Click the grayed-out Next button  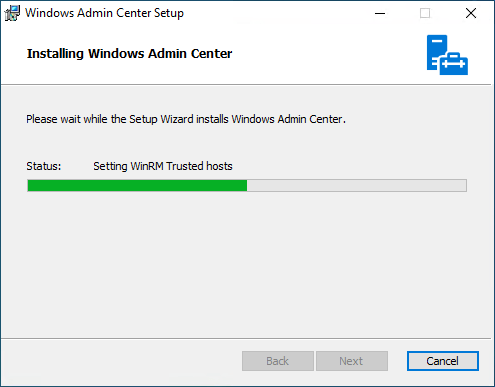click(352, 361)
